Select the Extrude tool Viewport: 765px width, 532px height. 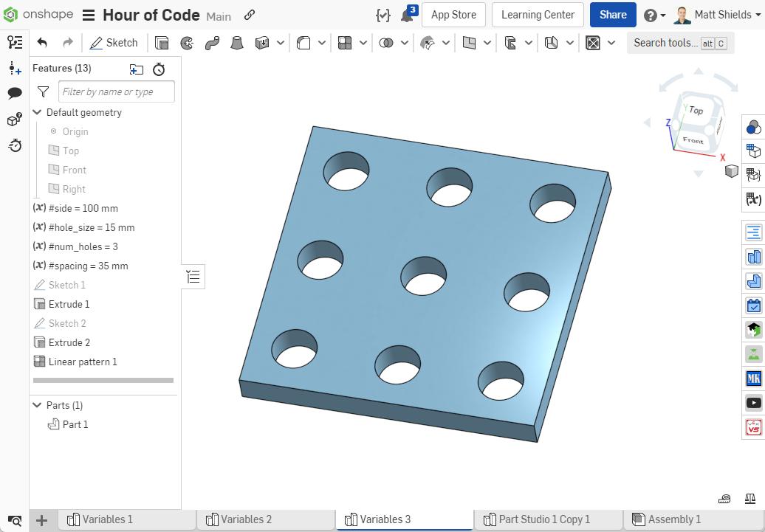click(x=162, y=43)
